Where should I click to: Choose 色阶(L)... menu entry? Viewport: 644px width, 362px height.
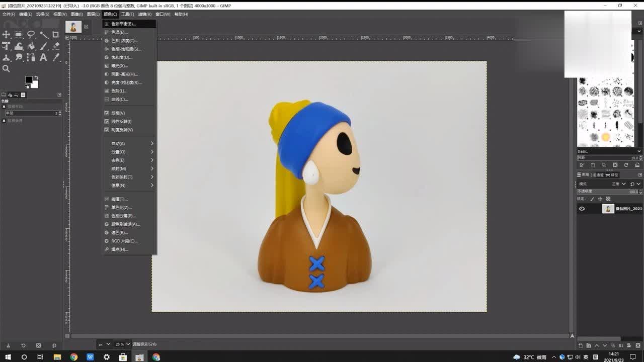tap(129, 91)
